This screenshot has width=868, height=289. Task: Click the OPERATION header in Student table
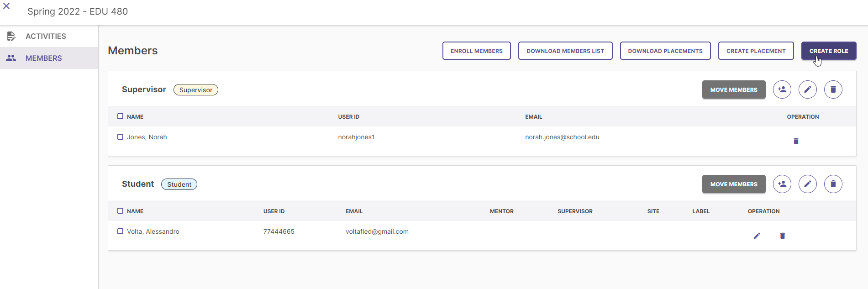[763, 211]
